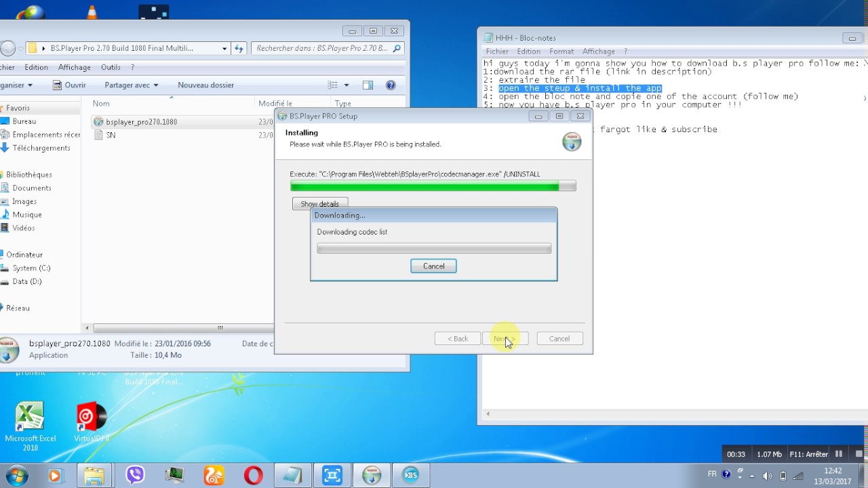This screenshot has height=488, width=868.
Task: Launch Opera browser from the taskbar
Action: pos(254,476)
